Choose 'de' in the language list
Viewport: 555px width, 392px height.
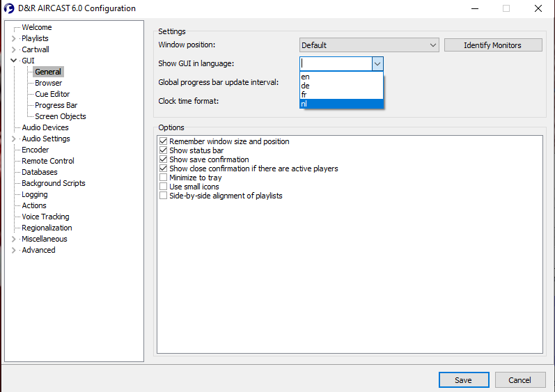coord(341,86)
